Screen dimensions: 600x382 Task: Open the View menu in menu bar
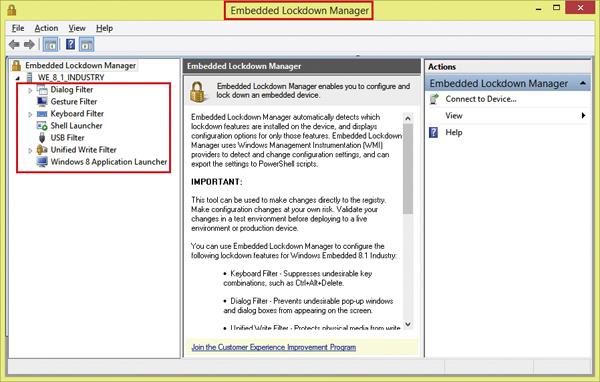pos(77,28)
